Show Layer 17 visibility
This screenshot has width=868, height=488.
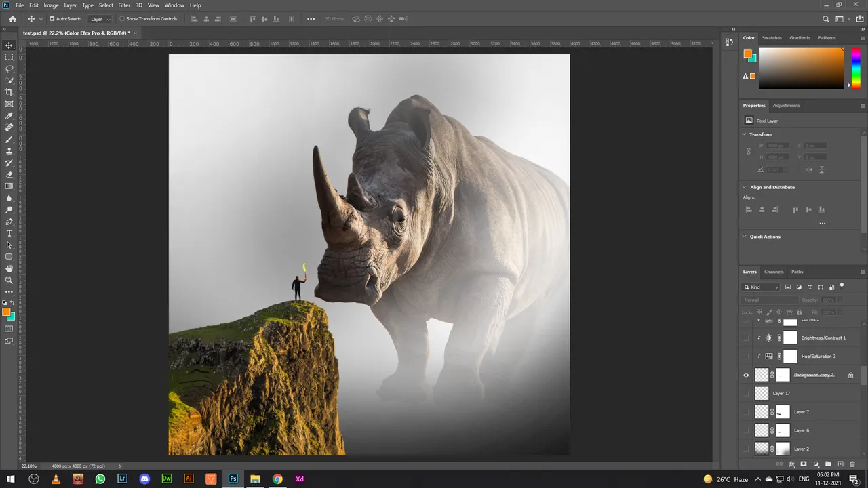coord(747,393)
